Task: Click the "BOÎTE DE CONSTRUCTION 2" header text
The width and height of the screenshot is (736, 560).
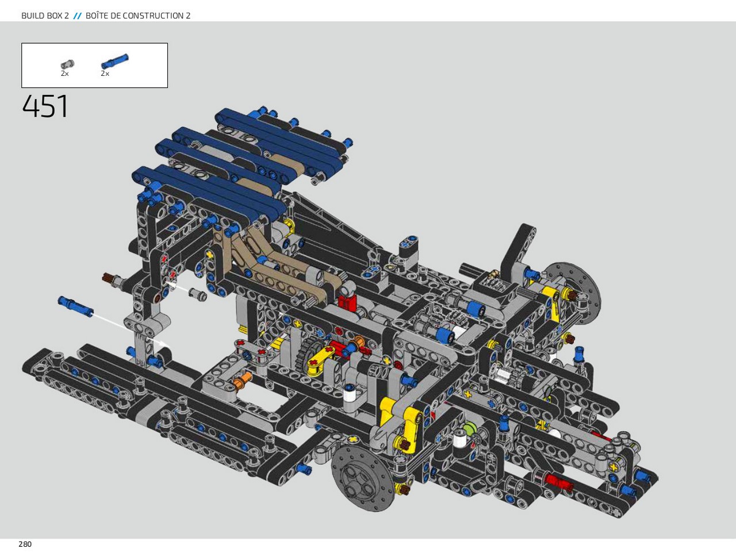Action: [138, 16]
